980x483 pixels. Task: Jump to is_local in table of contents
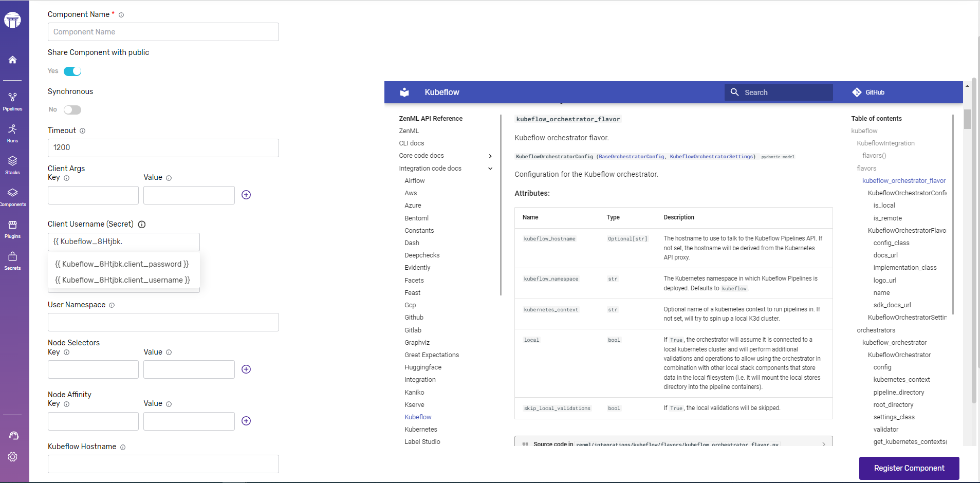pos(884,206)
